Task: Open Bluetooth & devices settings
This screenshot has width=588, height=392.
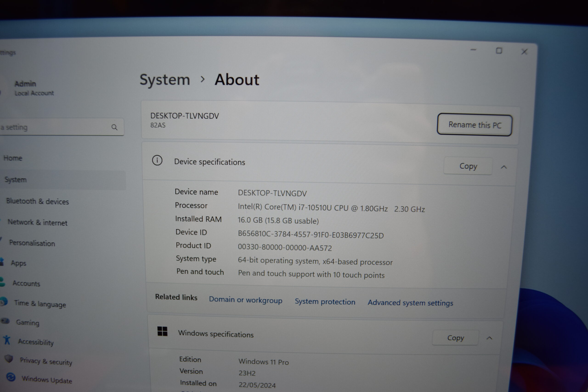Action: pyautogui.click(x=37, y=201)
